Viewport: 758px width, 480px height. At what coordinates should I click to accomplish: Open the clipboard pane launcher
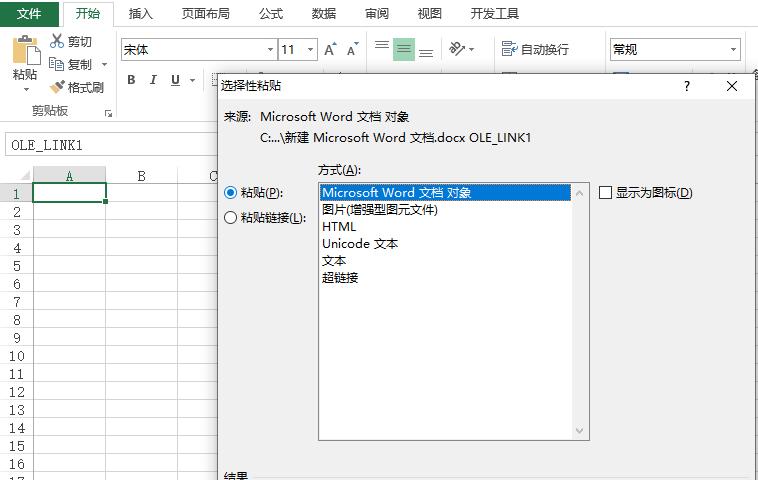click(x=108, y=114)
